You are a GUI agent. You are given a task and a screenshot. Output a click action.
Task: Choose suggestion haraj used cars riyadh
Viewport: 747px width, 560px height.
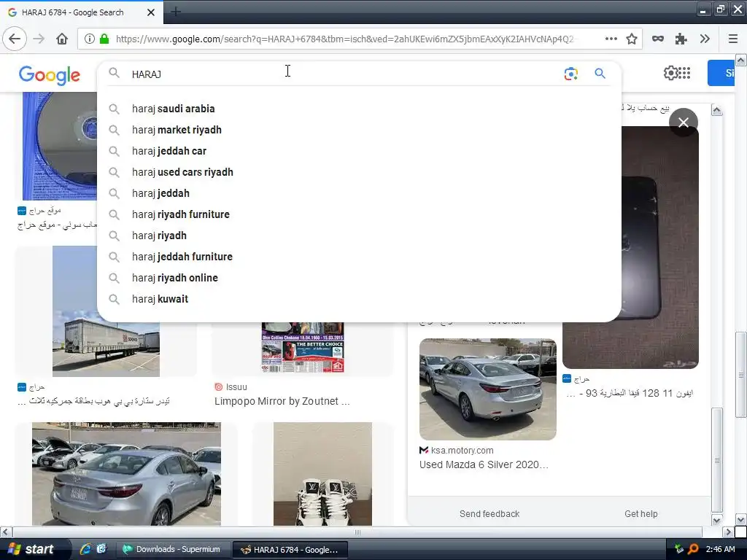pos(359,172)
